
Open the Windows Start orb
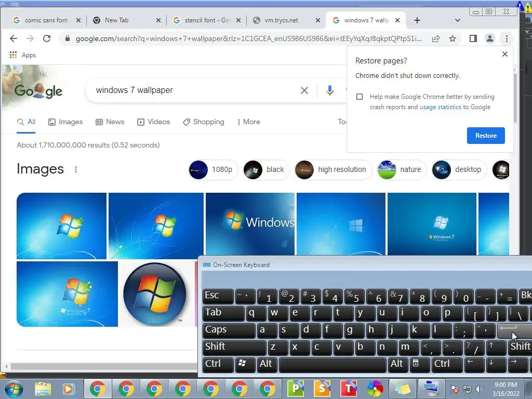(14, 389)
